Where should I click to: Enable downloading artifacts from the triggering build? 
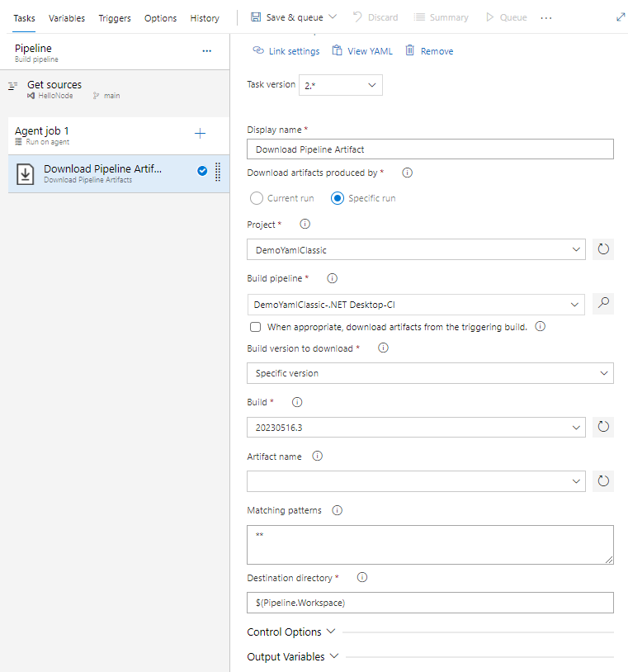(255, 326)
